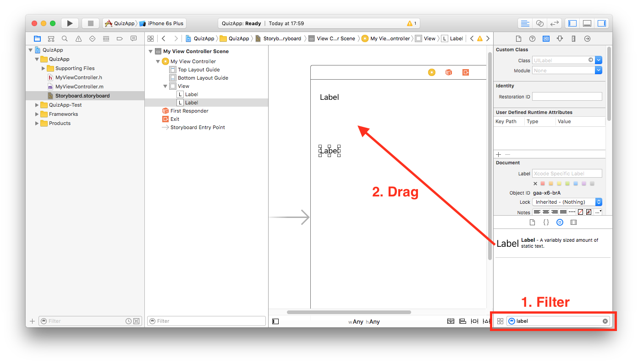Open the Report navigator
This screenshot has height=364, width=638.
[x=133, y=38]
